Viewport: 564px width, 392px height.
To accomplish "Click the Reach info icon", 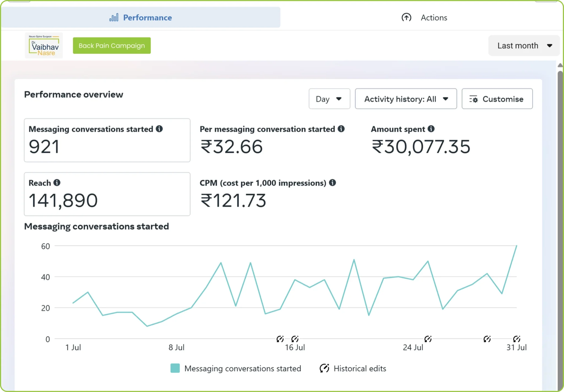I will point(57,183).
